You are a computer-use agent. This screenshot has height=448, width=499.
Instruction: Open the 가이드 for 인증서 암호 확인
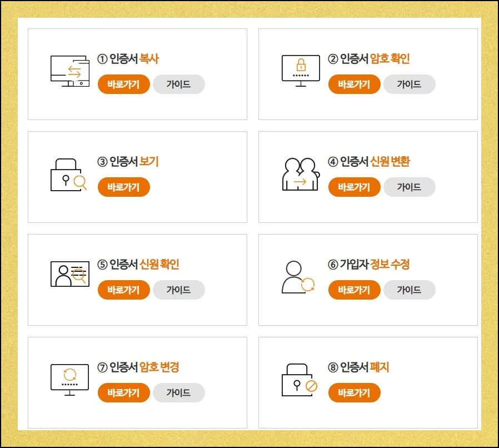click(x=410, y=84)
